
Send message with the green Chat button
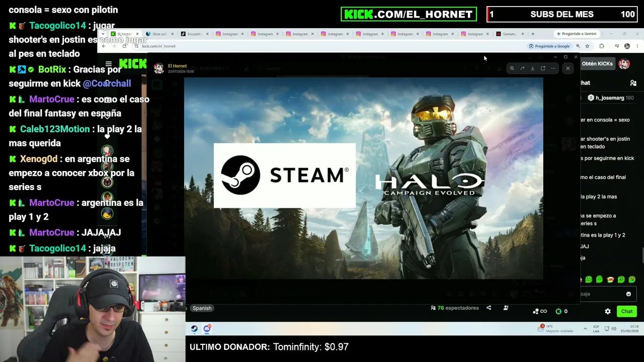click(627, 311)
